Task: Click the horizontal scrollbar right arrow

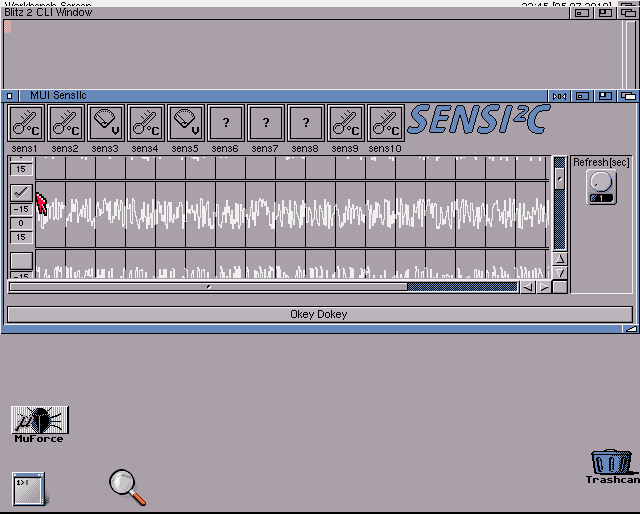Action: (x=543, y=288)
